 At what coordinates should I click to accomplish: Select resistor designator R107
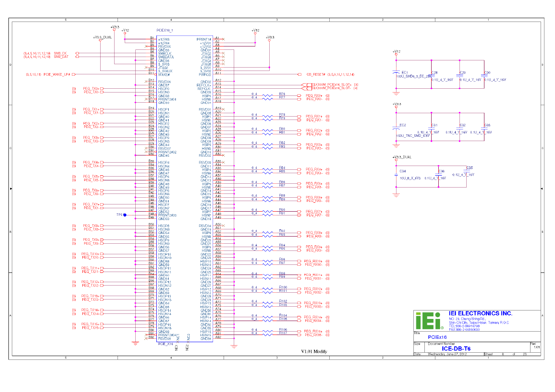point(283,333)
